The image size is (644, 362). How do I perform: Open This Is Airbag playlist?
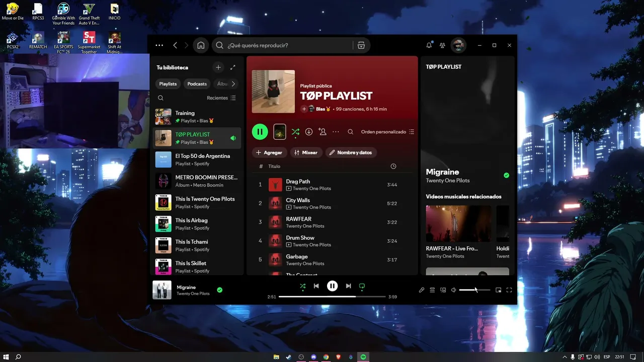click(x=197, y=224)
